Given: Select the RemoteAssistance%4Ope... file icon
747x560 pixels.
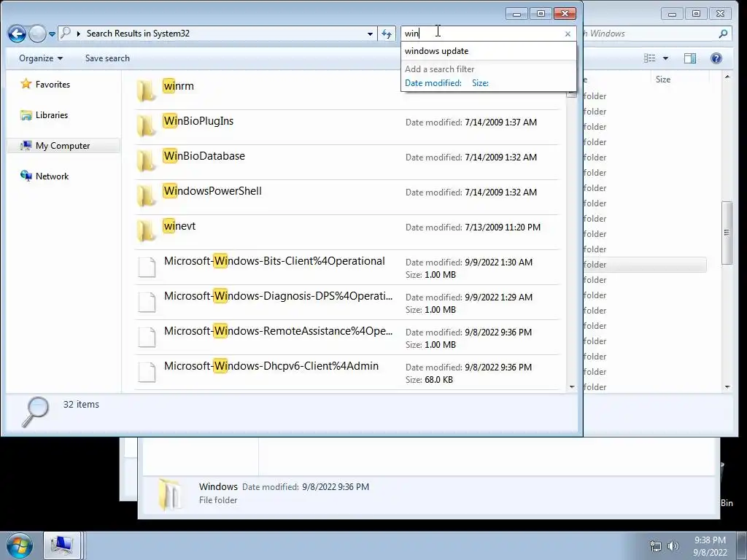Looking at the screenshot, I should 147,337.
